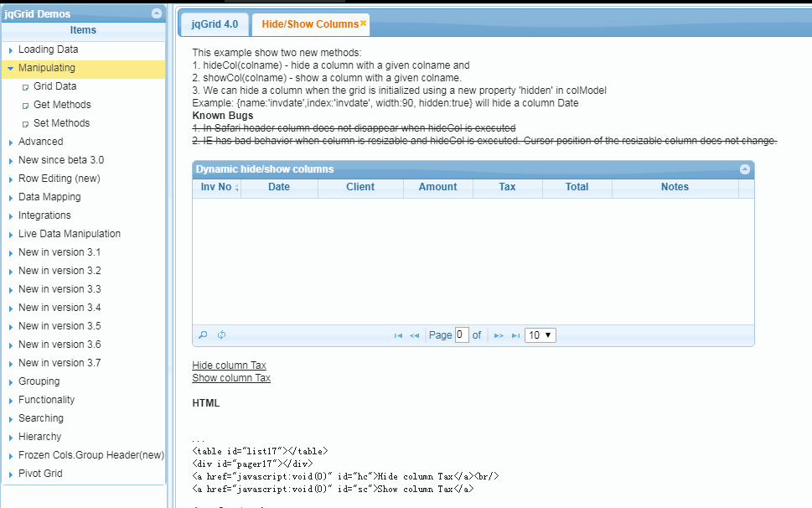This screenshot has width=812, height=508.
Task: Click the page number input field
Action: [x=462, y=335]
